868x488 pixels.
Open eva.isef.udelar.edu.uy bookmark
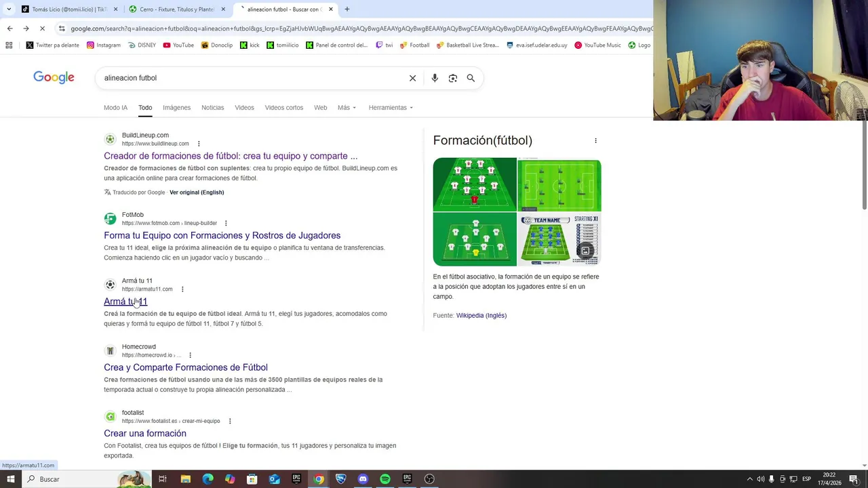537,45
